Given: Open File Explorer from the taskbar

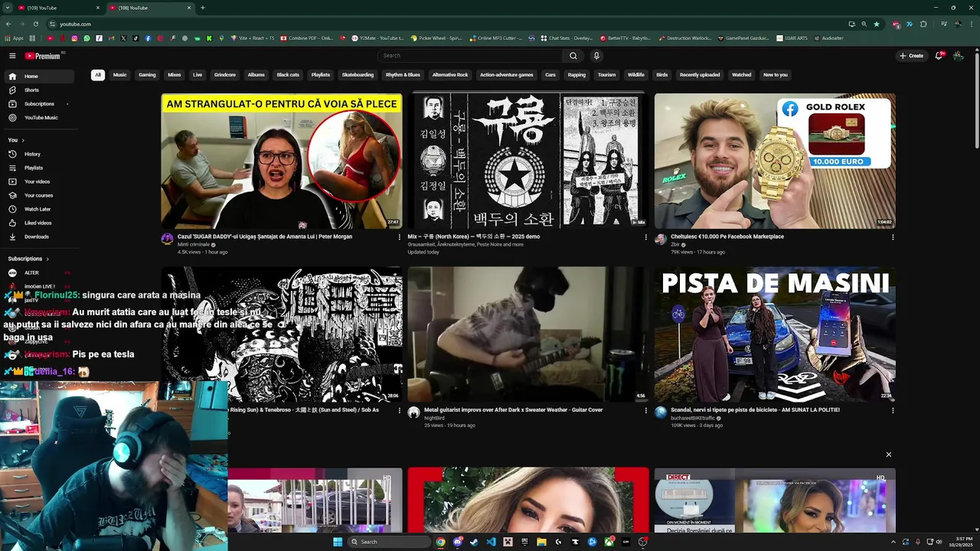Looking at the screenshot, I should [541, 542].
